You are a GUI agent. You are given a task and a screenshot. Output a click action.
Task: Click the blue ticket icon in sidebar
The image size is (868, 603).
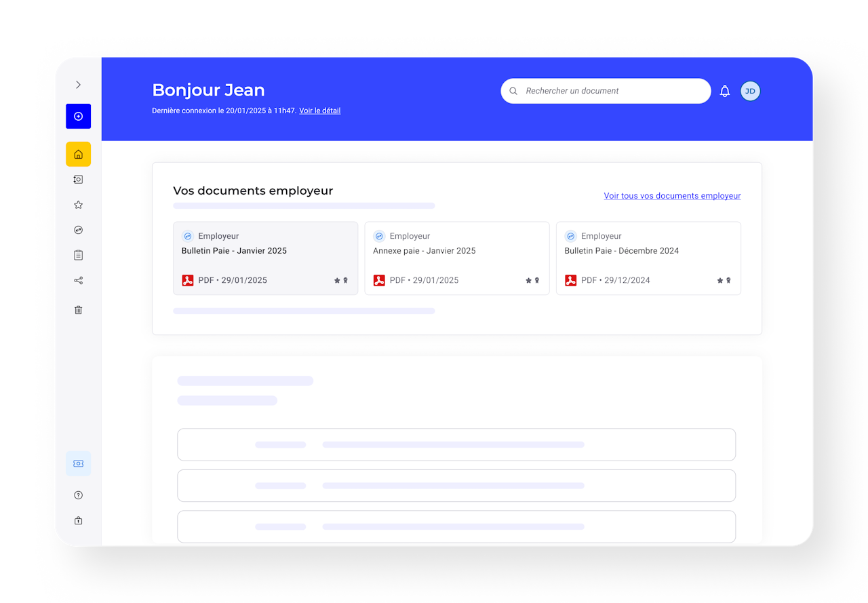(78, 463)
